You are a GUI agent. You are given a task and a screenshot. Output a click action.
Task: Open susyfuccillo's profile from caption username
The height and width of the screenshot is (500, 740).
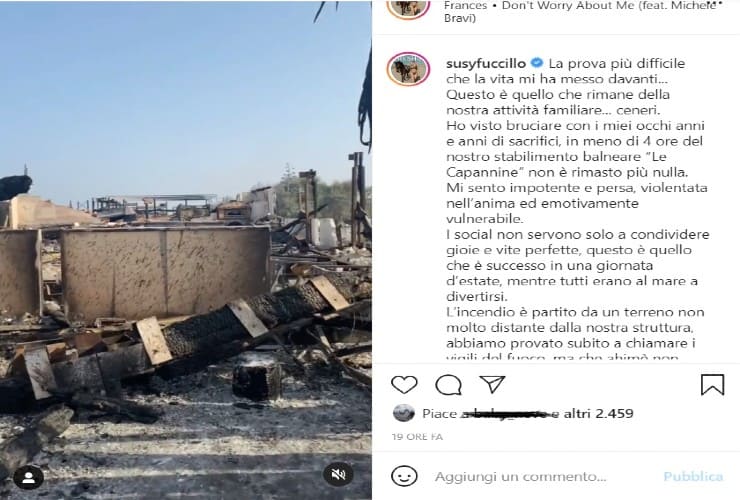tap(486, 63)
